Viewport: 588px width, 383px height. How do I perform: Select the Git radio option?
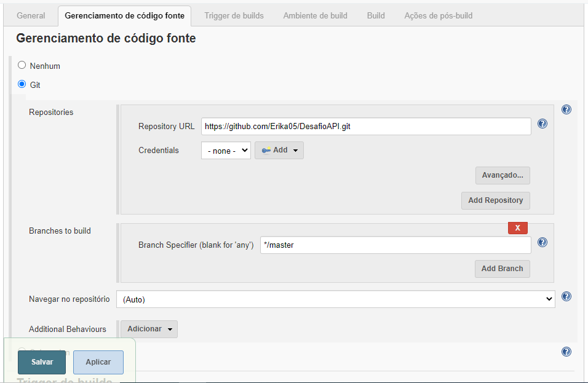coord(22,84)
